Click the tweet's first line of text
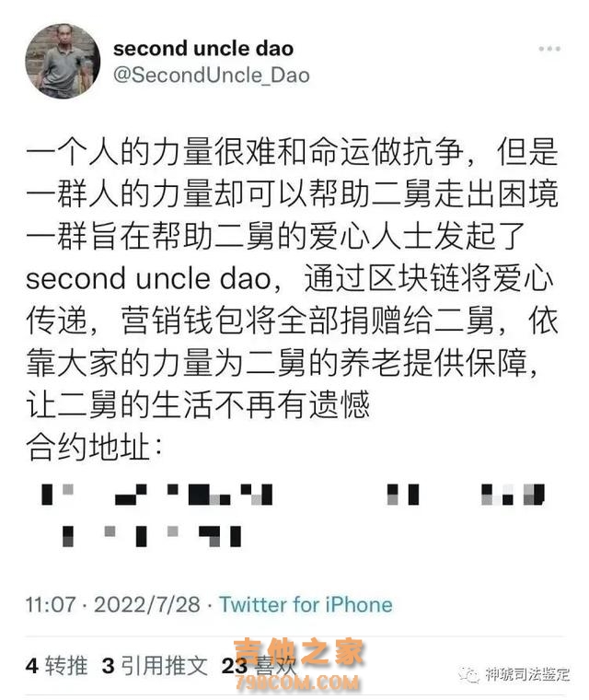This screenshot has height=700, width=589. point(293,151)
